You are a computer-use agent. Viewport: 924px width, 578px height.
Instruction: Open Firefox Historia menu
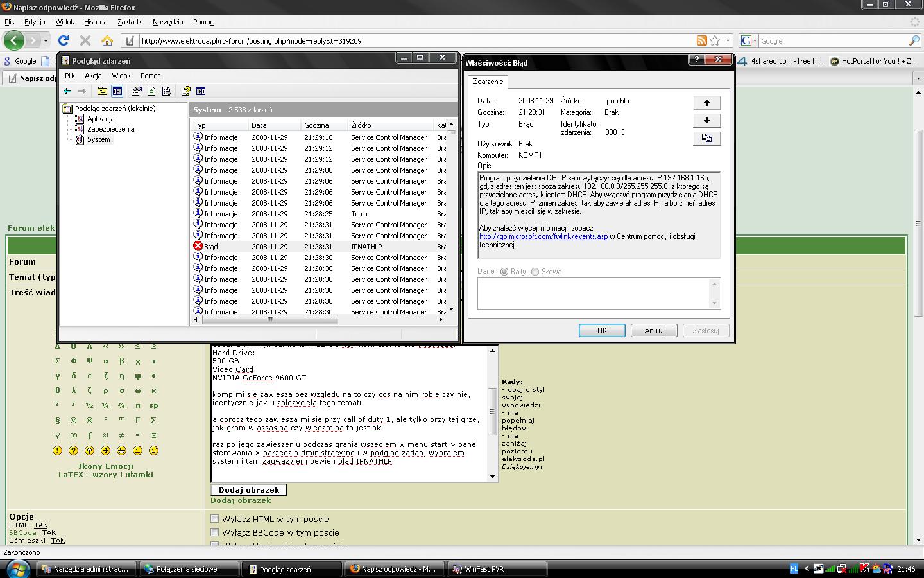[96, 22]
